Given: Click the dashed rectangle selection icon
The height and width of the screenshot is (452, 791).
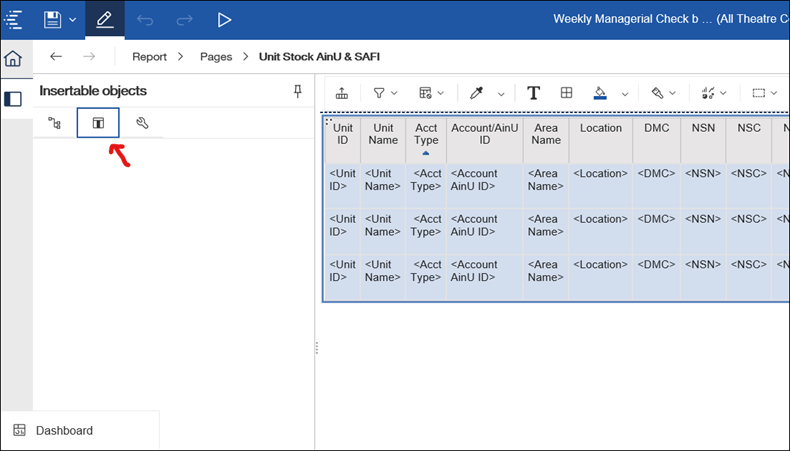Looking at the screenshot, I should point(758,93).
